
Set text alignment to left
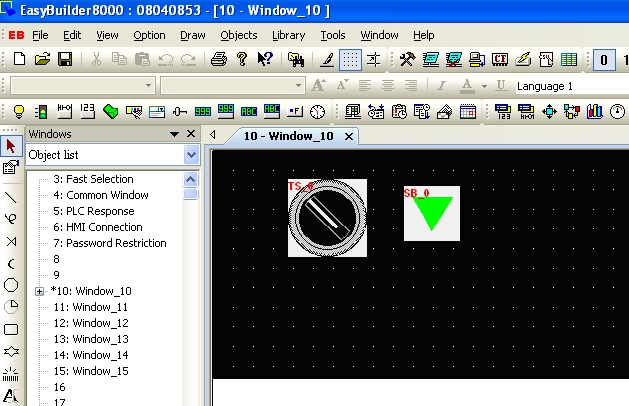click(365, 85)
